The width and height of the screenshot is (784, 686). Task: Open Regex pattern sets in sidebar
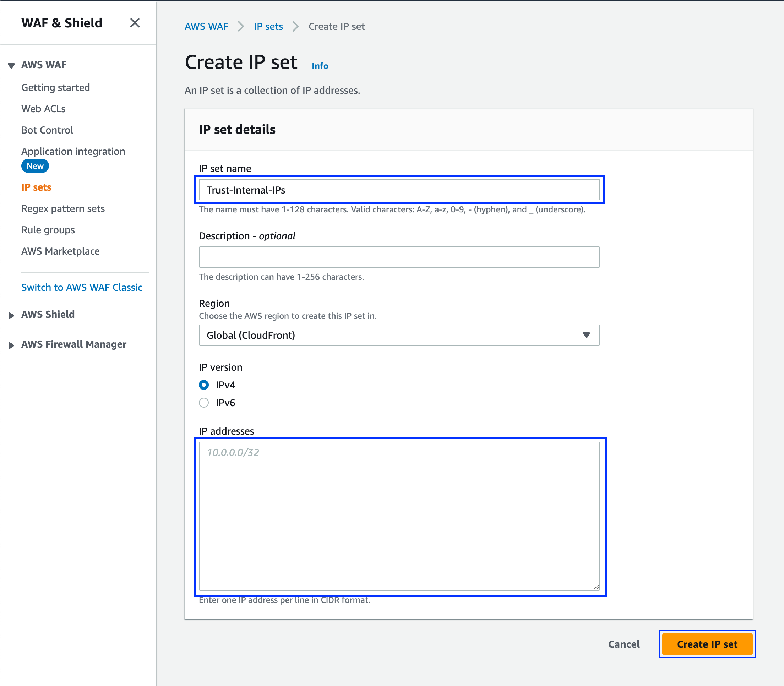click(x=63, y=209)
